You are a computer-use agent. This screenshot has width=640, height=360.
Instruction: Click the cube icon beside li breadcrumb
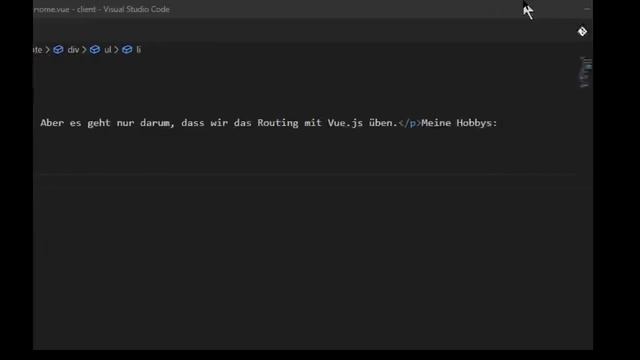click(x=127, y=50)
